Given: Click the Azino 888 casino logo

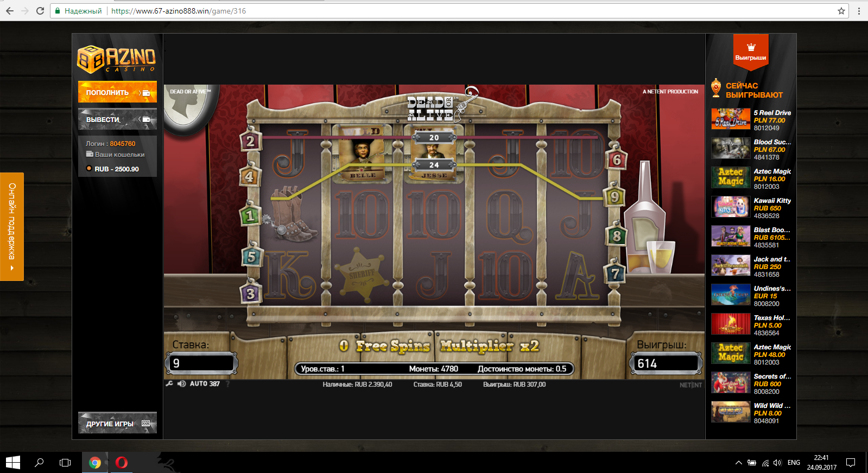Looking at the screenshot, I should coord(117,59).
